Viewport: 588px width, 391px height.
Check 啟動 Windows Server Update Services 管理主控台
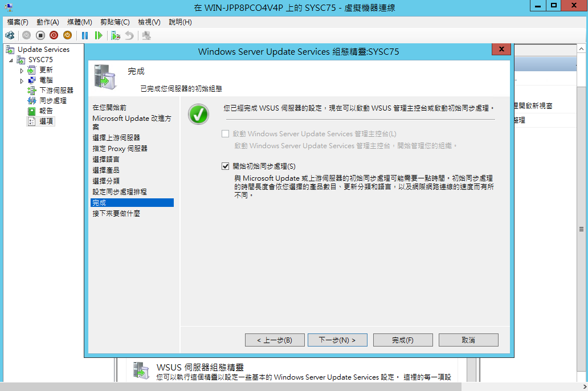[x=226, y=133]
